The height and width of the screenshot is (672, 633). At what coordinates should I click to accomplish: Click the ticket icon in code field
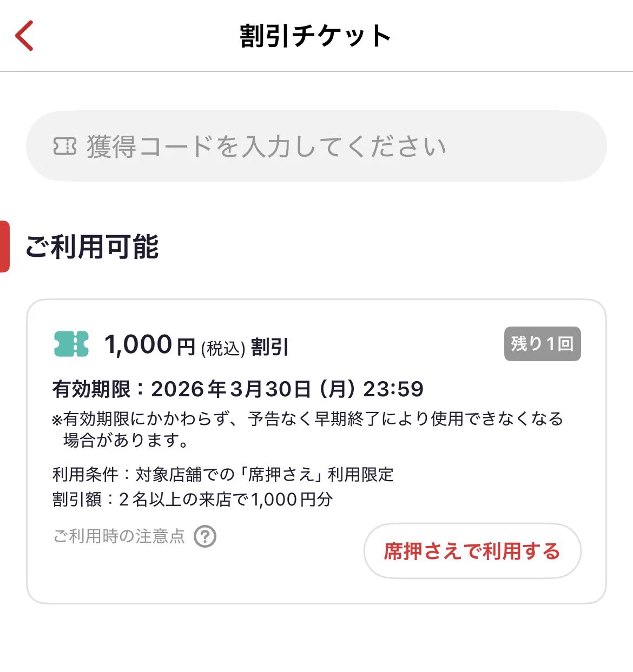click(65, 146)
